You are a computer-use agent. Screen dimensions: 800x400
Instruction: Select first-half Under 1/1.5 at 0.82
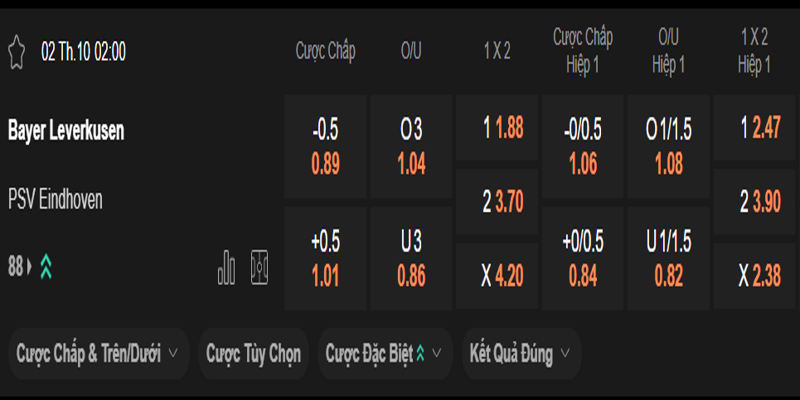point(668,258)
